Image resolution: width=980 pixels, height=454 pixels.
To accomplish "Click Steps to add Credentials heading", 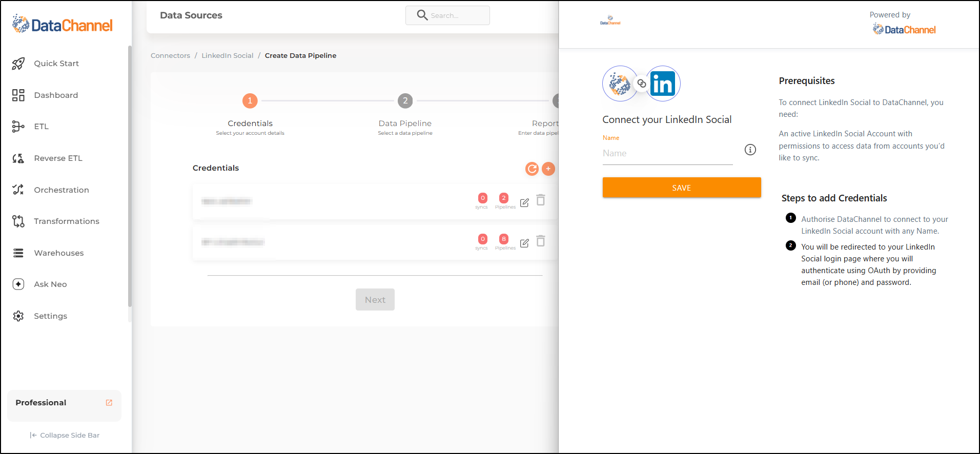I will point(834,198).
